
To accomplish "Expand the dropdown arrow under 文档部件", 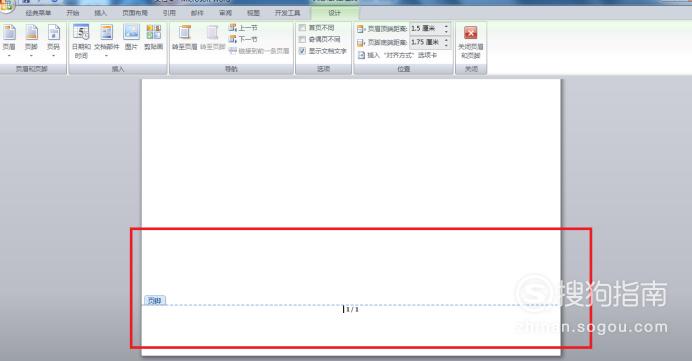I will coord(106,56).
